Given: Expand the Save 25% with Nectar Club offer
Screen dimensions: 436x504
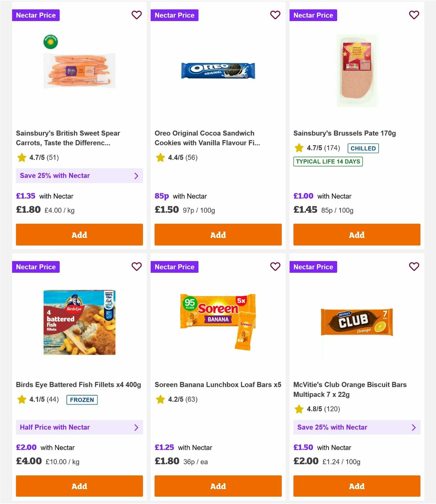Looking at the screenshot, I should click(x=357, y=427).
